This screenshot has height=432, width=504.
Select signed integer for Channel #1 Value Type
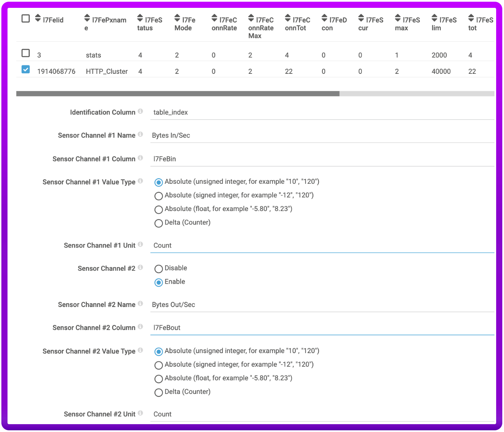point(158,196)
